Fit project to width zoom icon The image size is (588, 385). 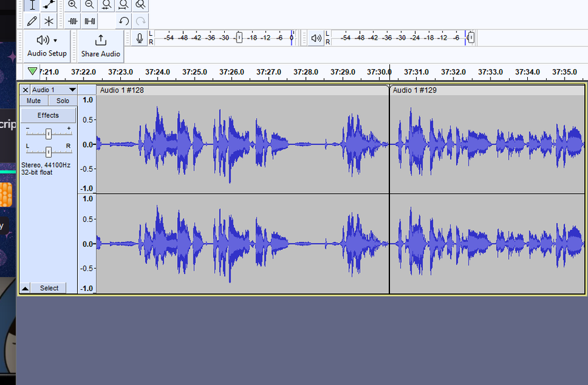pyautogui.click(x=123, y=5)
